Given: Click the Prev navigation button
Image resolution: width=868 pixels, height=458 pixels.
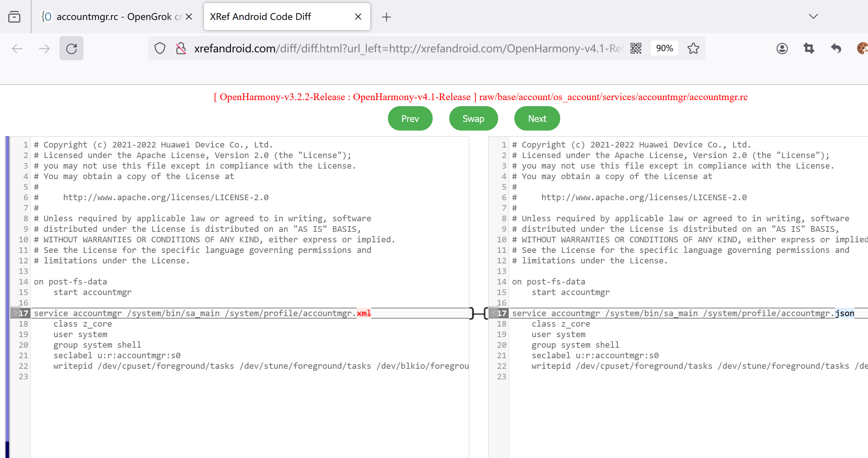Looking at the screenshot, I should pyautogui.click(x=410, y=119).
